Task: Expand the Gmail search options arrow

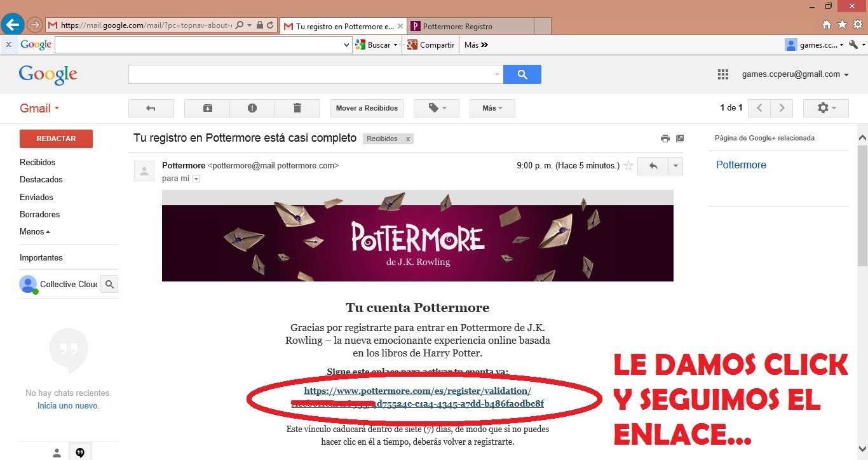Action: click(497, 74)
